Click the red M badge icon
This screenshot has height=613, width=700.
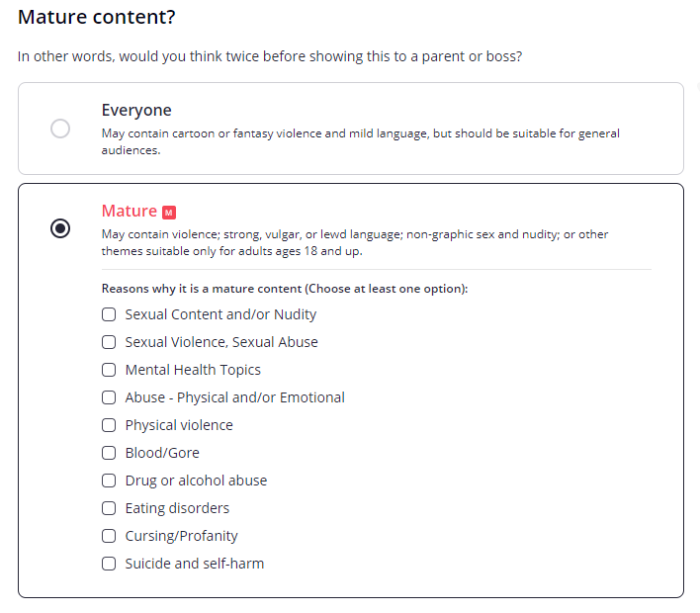pos(169,212)
